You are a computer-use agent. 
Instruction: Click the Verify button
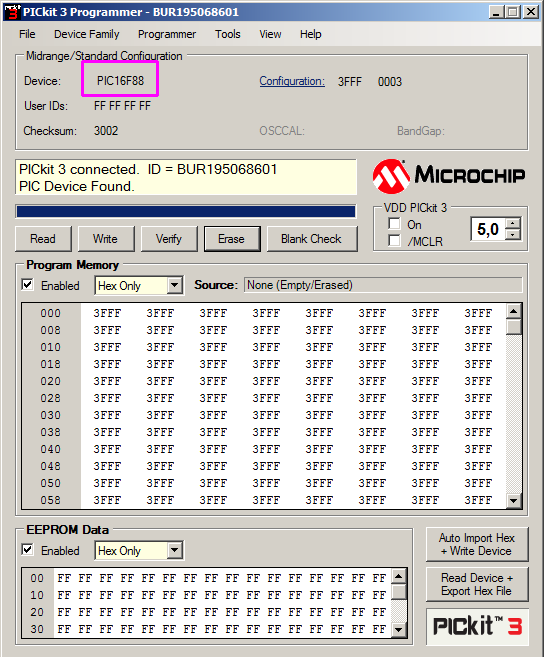click(x=169, y=239)
